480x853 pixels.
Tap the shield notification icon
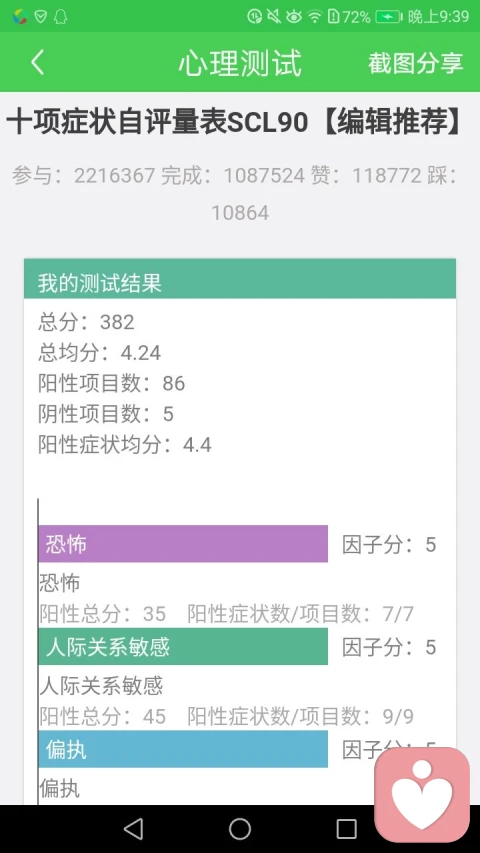click(40, 17)
